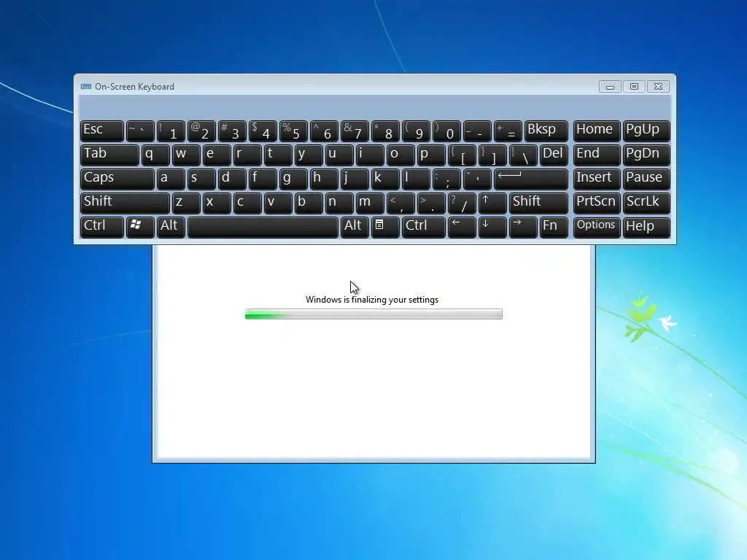This screenshot has height=560, width=747.
Task: Click the equals plus key
Action: point(508,131)
